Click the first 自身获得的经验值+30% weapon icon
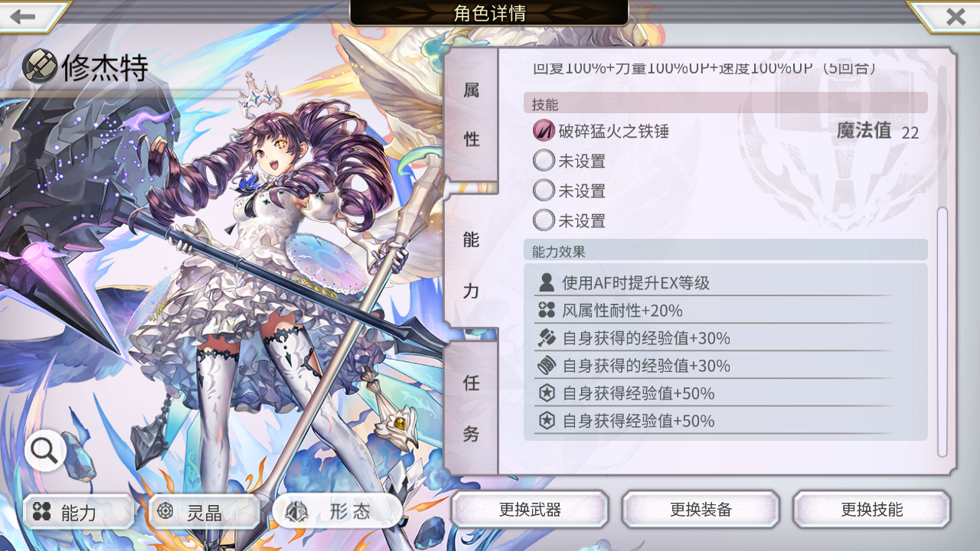980x551 pixels. 547,338
